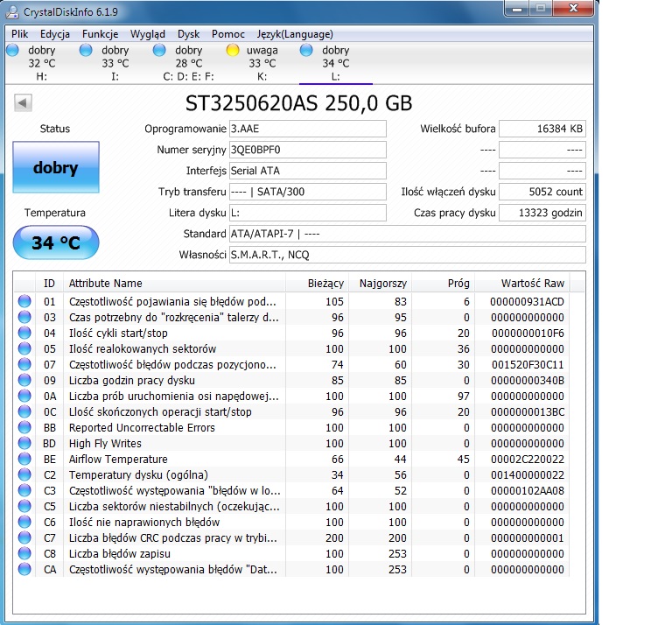Click status orb for attribute 04
The height and width of the screenshot is (625, 672).
point(24,334)
